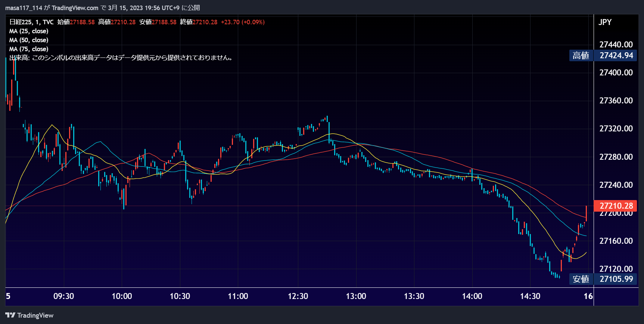The height and width of the screenshot is (324, 644).
Task: Click the date 16 label on time axis
Action: (x=588, y=296)
